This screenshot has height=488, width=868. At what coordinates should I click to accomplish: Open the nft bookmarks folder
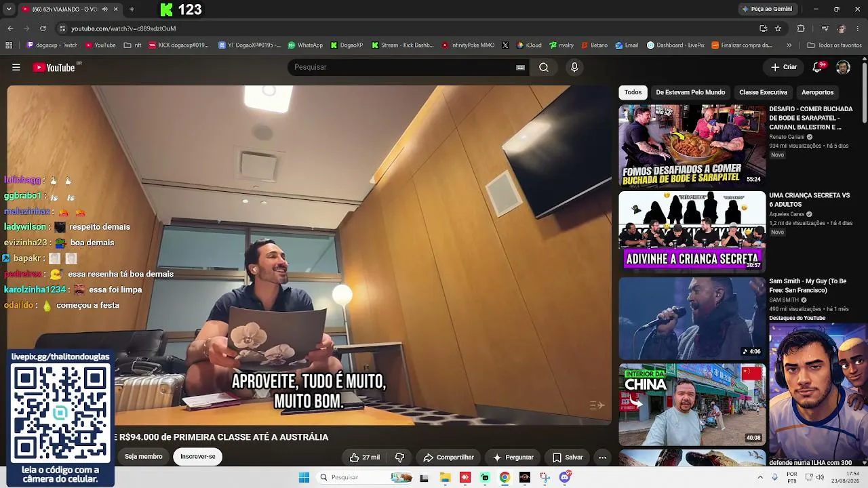click(x=132, y=45)
